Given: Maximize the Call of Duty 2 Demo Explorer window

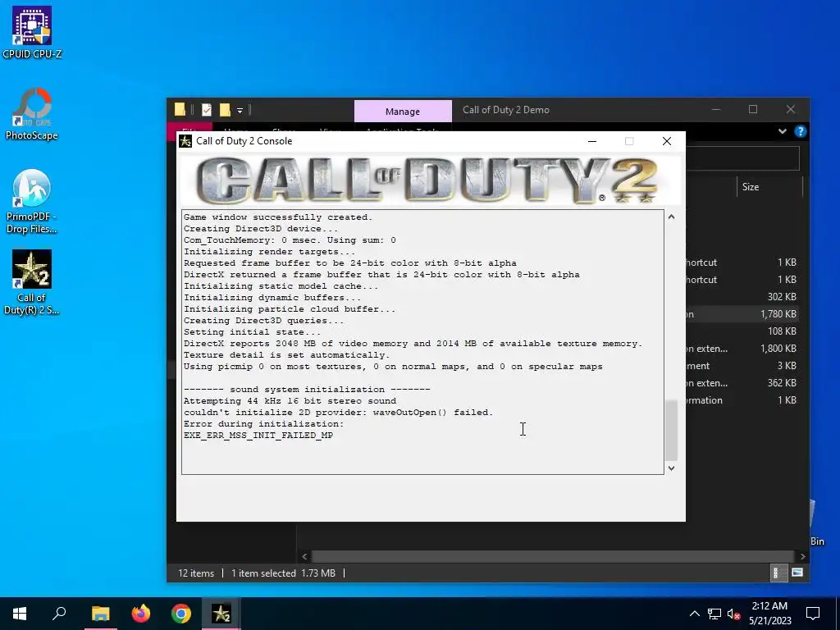Looking at the screenshot, I should click(753, 109).
